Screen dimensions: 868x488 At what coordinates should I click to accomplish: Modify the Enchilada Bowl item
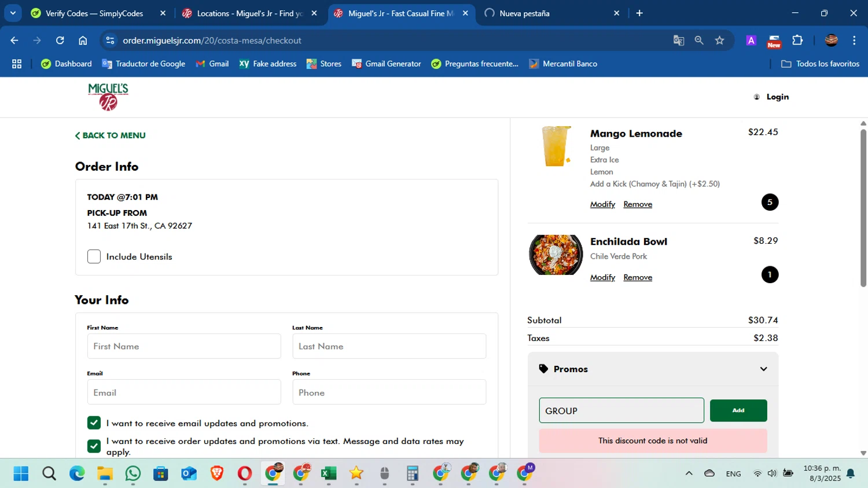(602, 277)
